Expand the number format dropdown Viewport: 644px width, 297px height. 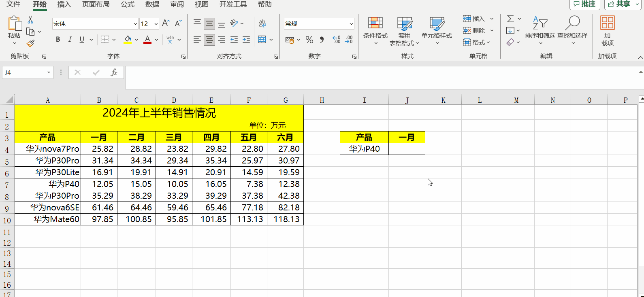351,24
